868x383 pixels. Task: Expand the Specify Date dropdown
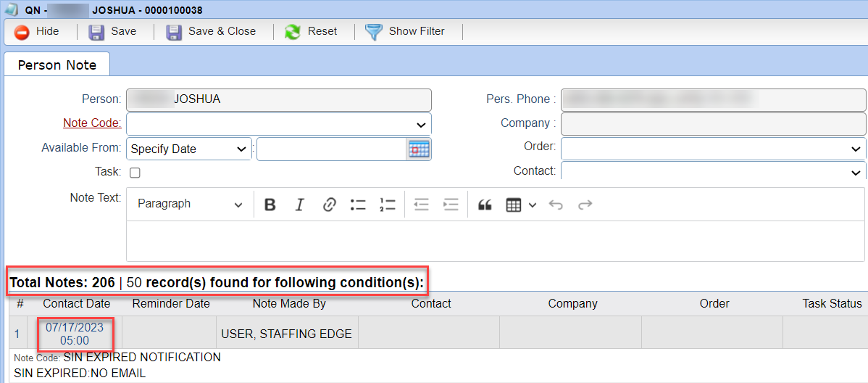[189, 149]
